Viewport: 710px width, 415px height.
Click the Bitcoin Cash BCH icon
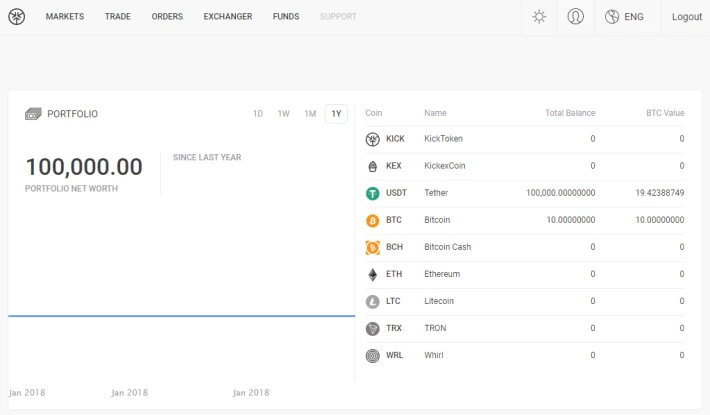tap(373, 247)
